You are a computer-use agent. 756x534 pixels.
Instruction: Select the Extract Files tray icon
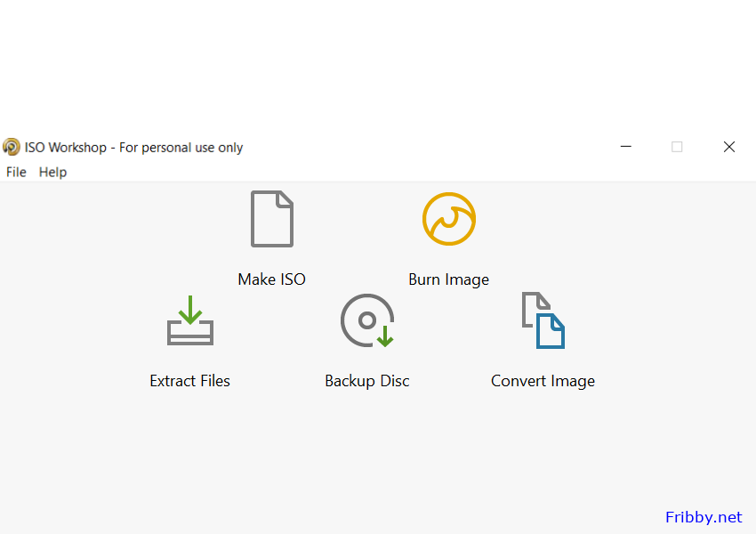190,320
